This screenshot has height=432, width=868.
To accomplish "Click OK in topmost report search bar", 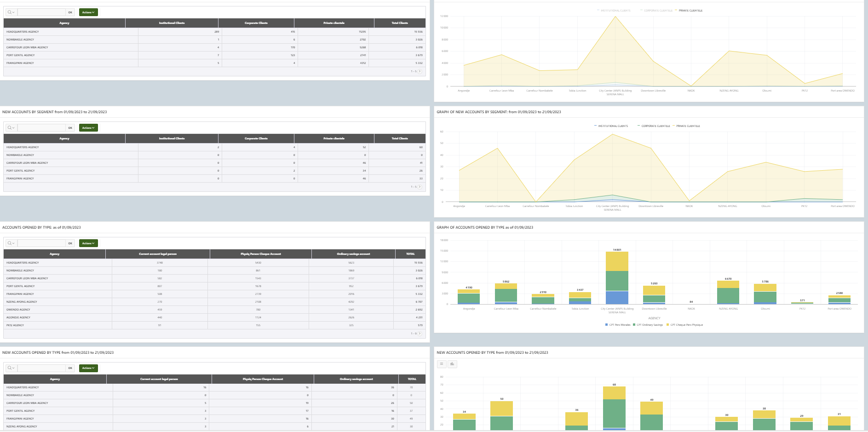I will point(70,12).
